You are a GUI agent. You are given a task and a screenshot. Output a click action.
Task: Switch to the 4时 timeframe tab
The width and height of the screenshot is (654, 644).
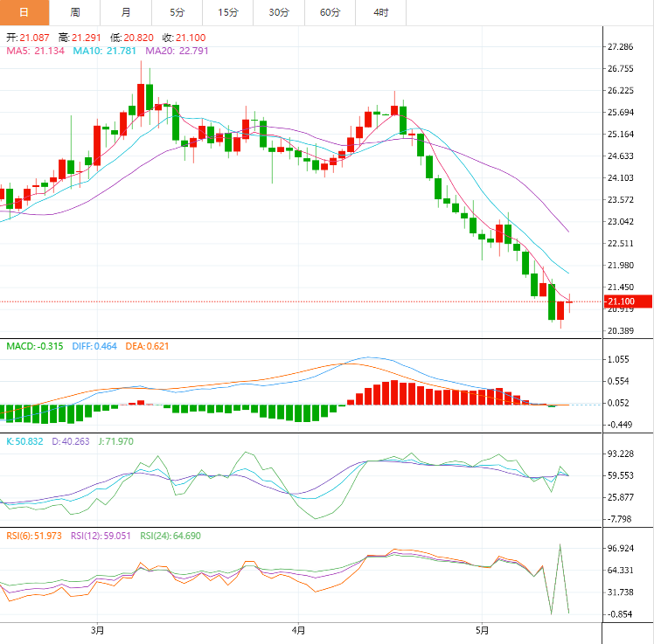coord(381,12)
